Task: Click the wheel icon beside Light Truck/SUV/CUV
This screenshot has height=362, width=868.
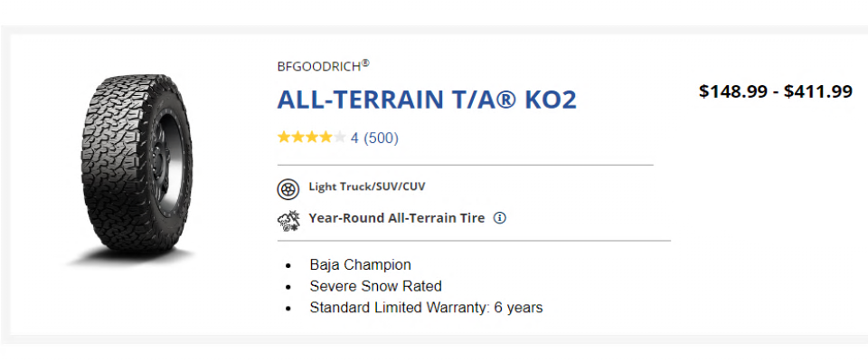Action: (x=288, y=189)
